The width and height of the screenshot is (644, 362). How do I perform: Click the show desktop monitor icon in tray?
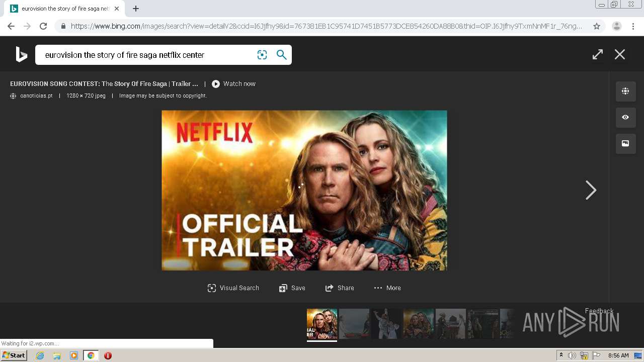point(637,355)
